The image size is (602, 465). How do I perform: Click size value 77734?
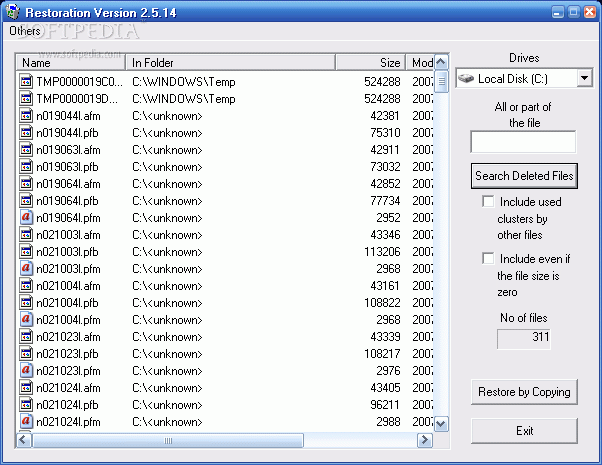[x=385, y=200]
